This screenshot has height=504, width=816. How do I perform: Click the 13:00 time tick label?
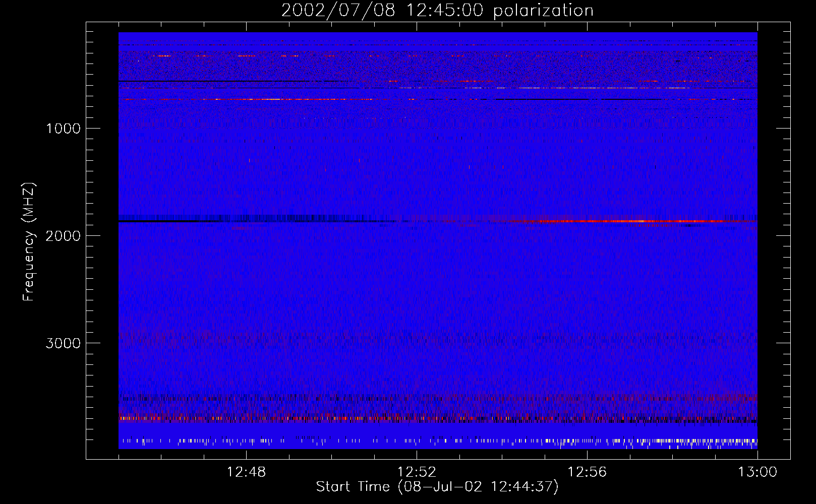tap(757, 472)
